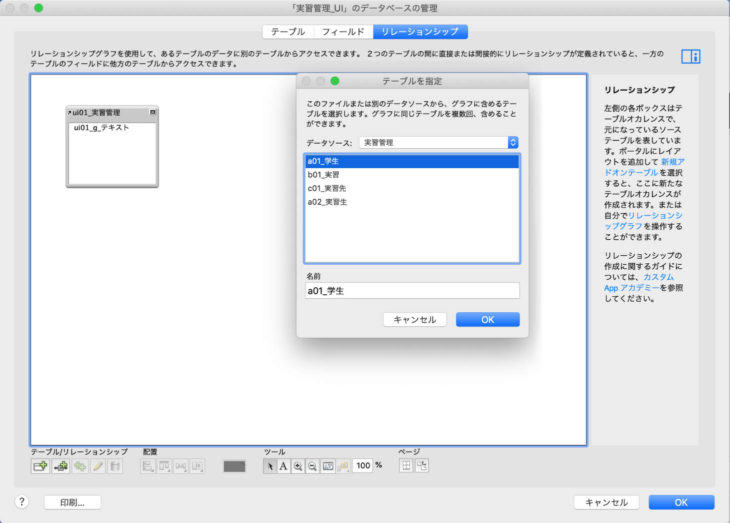
Task: Click the add relationship icon
Action: [60, 466]
